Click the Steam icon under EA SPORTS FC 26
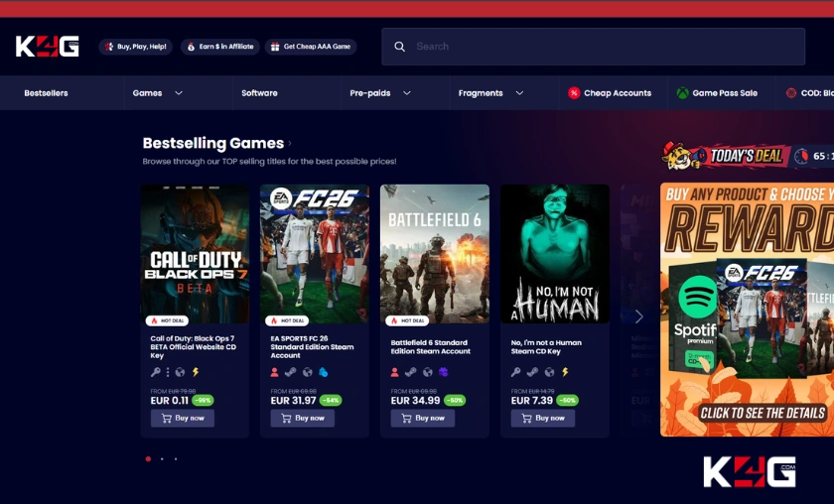The width and height of the screenshot is (834, 504). pos(291,372)
